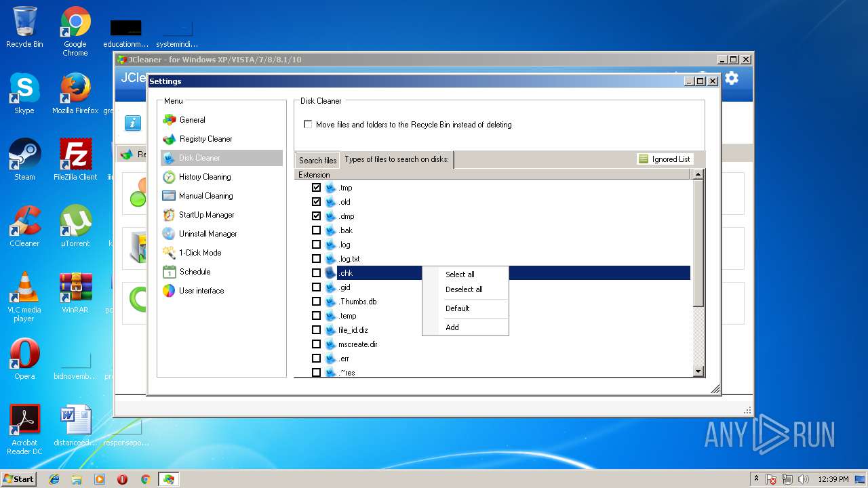This screenshot has height=488, width=868.
Task: Uncheck the .tmp extension checkbox
Action: pyautogui.click(x=316, y=188)
